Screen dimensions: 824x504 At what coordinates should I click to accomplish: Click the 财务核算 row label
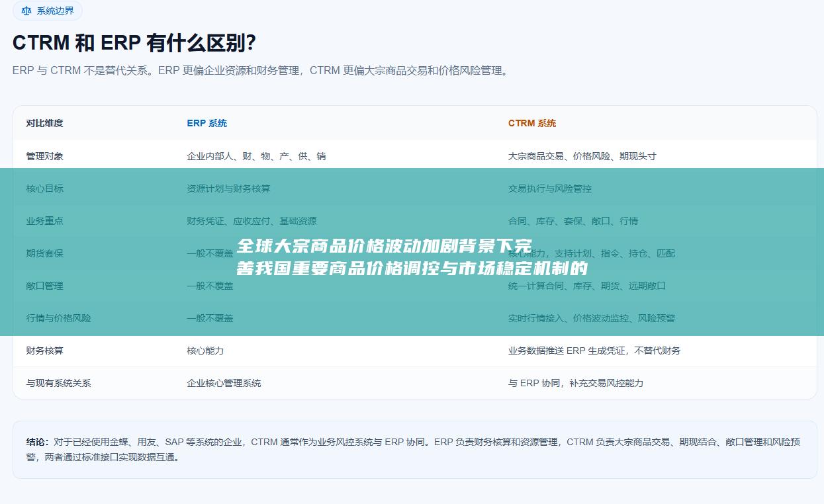tap(45, 351)
